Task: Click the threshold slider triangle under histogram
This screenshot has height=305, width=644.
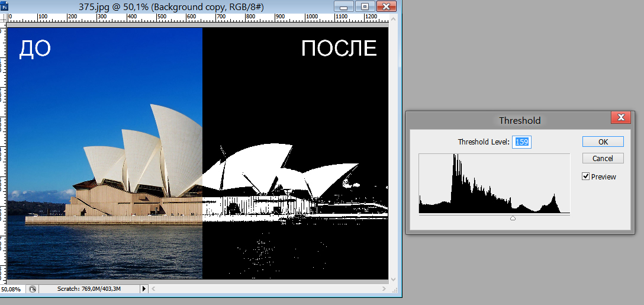Action: pyautogui.click(x=513, y=218)
